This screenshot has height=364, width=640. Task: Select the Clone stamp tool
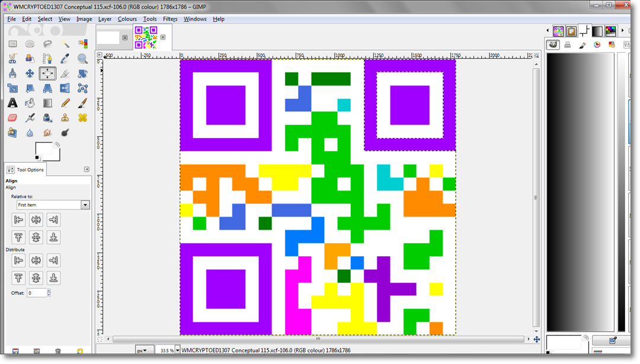coord(65,118)
